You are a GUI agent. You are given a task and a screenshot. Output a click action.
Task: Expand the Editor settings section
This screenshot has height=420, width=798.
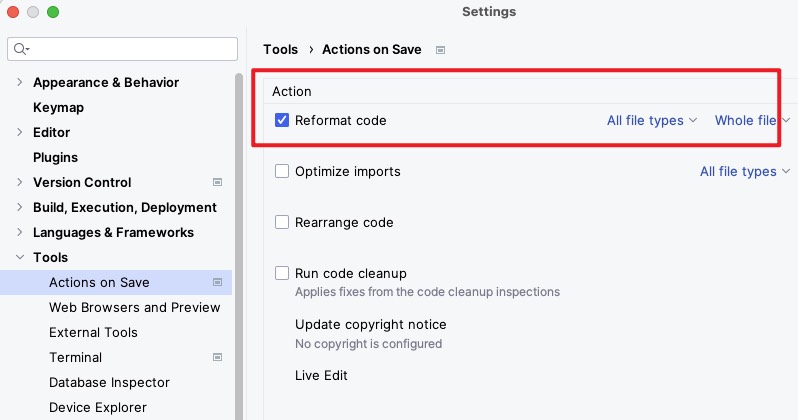click(x=19, y=132)
